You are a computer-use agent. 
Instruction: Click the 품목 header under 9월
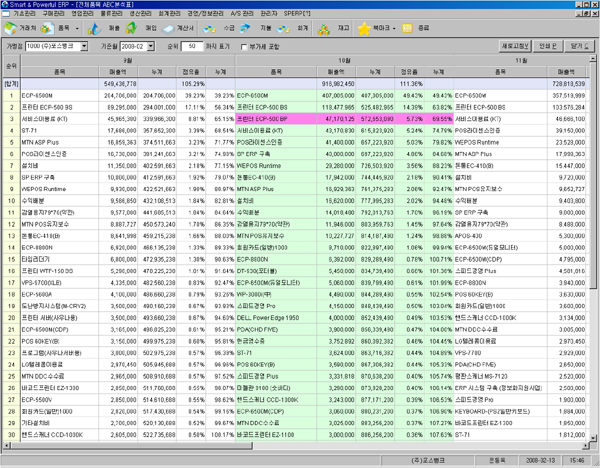(60, 72)
